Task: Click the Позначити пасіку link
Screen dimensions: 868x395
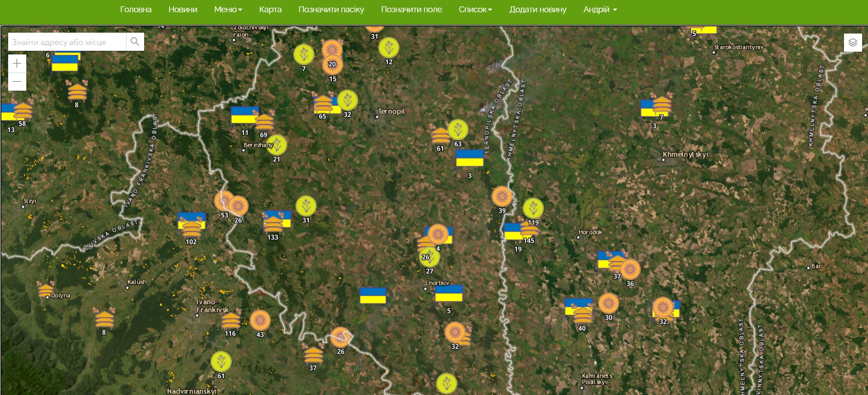Action: [x=331, y=10]
